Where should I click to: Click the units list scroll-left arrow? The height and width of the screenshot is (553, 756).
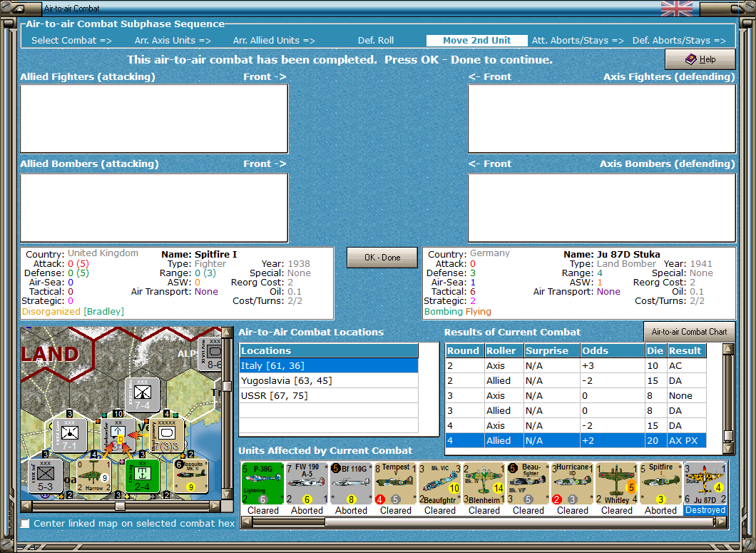246,522
